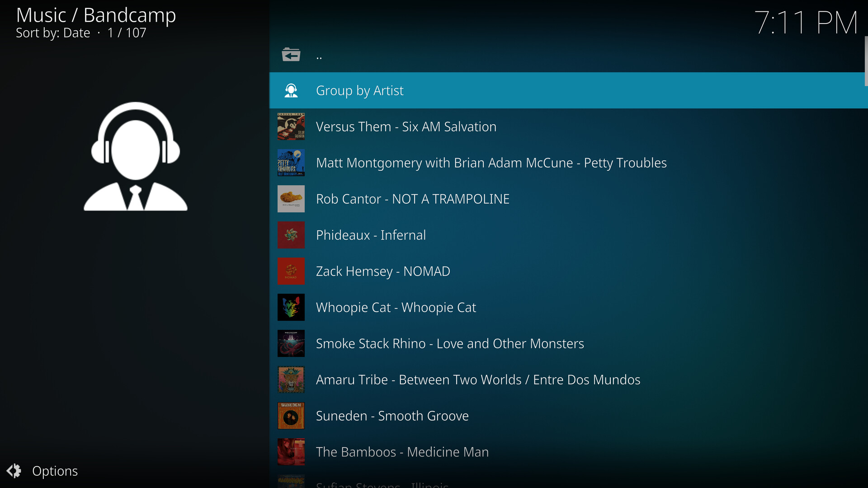
Task: Click the vertical scrollbar handle
Action: click(x=865, y=61)
